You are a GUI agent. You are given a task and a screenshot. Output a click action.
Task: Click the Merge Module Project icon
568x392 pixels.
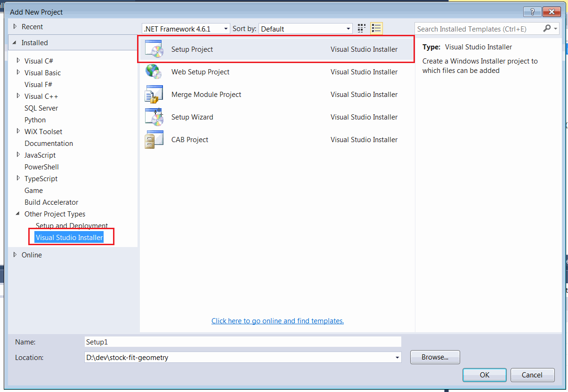click(x=154, y=94)
